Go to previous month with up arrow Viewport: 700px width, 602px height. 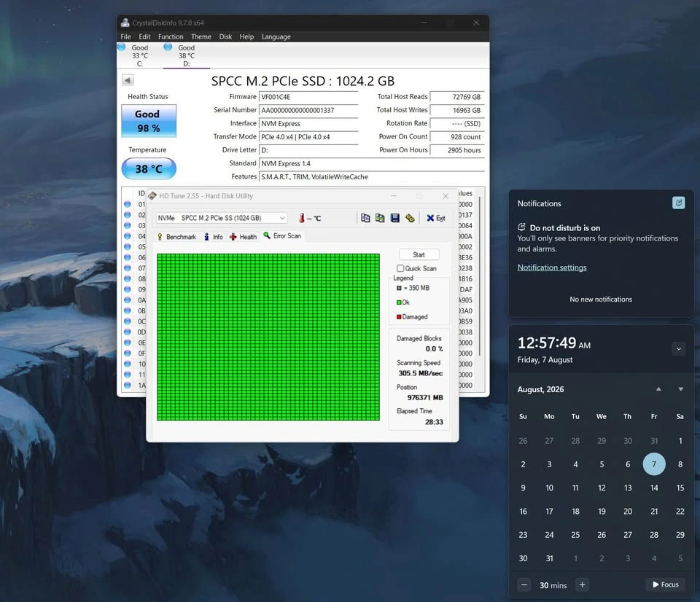pos(658,389)
